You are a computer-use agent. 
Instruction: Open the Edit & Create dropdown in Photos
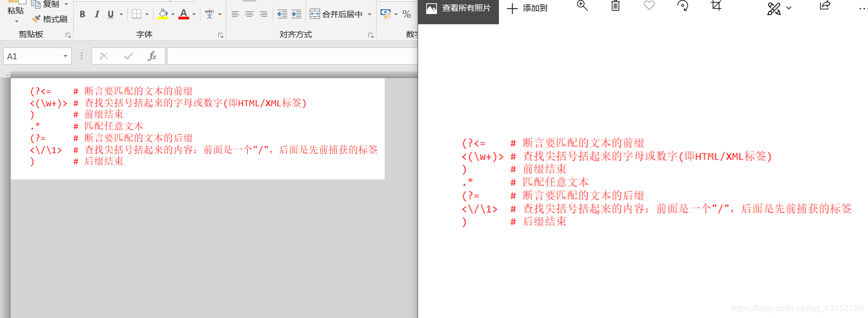(779, 8)
